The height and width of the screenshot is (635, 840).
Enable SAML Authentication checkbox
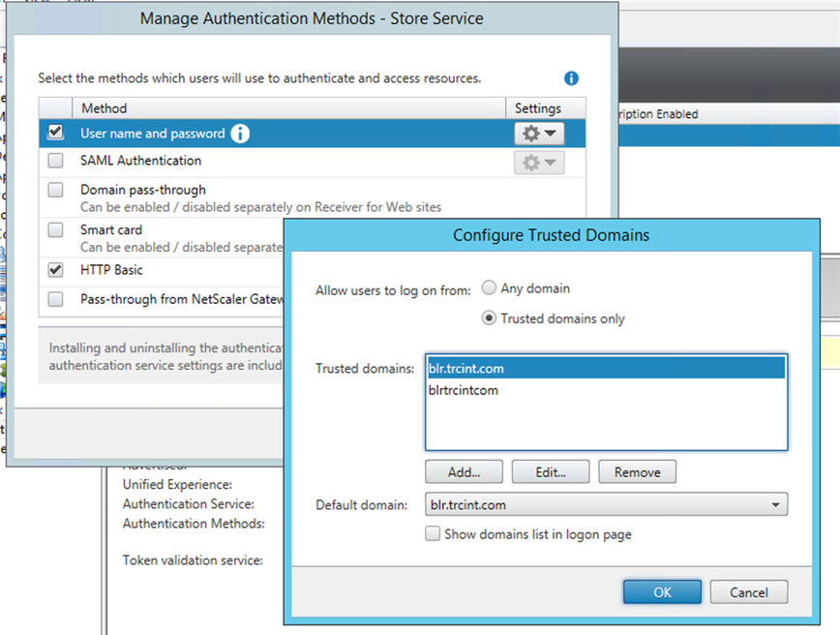(x=55, y=161)
